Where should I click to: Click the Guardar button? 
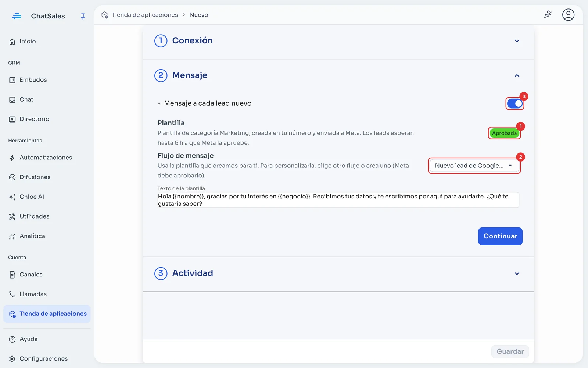510,351
